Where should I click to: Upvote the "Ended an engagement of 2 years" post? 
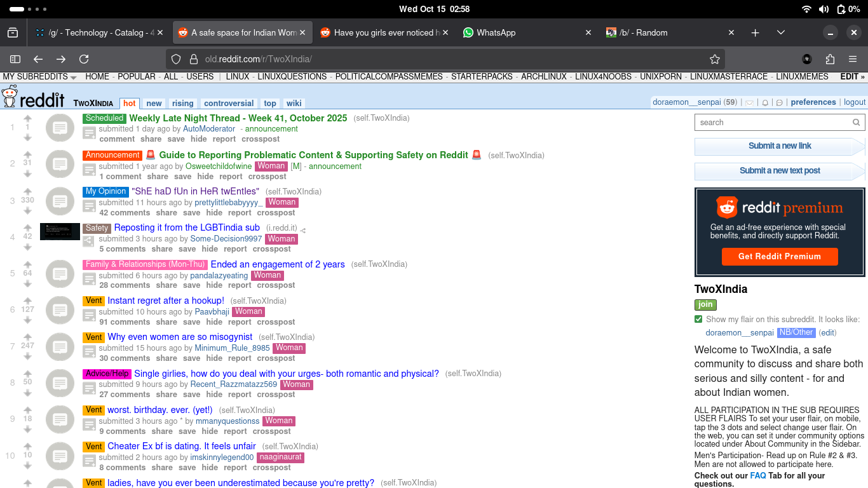click(27, 264)
